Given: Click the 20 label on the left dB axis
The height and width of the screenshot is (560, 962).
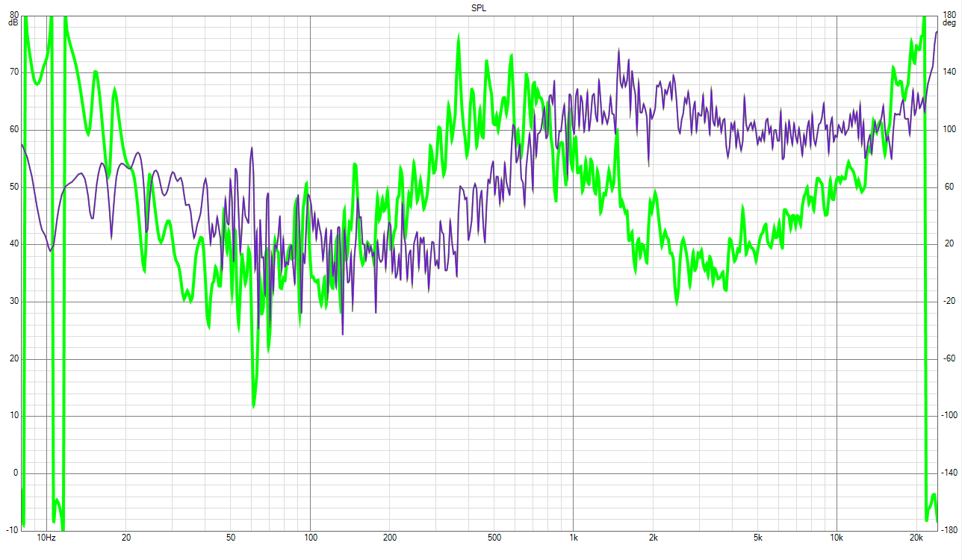Looking at the screenshot, I should (13, 358).
